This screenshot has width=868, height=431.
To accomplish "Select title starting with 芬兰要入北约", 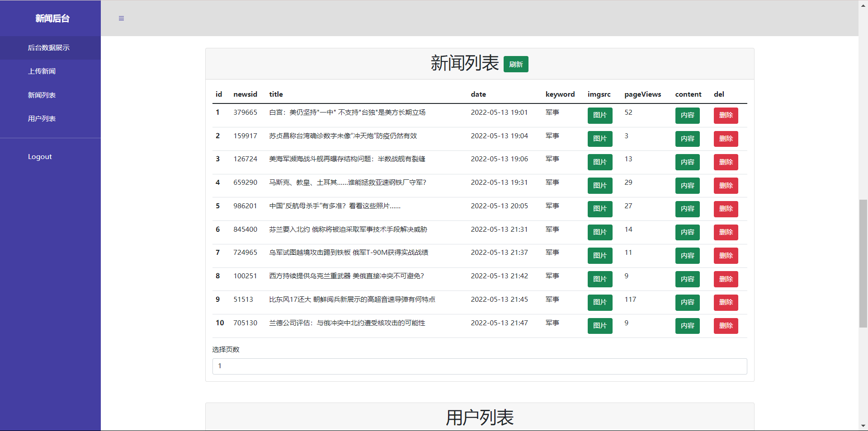I will coord(348,230).
